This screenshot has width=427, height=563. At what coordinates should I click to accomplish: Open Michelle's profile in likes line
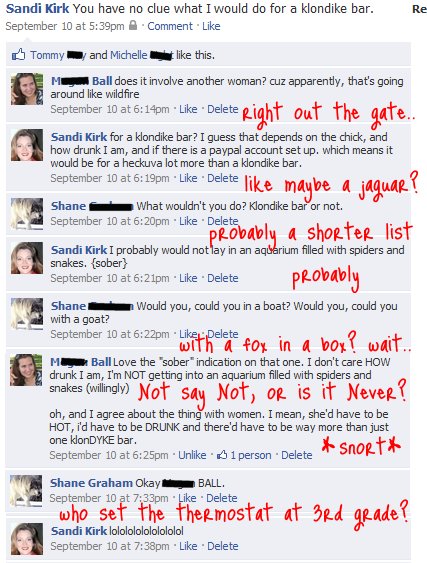pyautogui.click(x=128, y=55)
